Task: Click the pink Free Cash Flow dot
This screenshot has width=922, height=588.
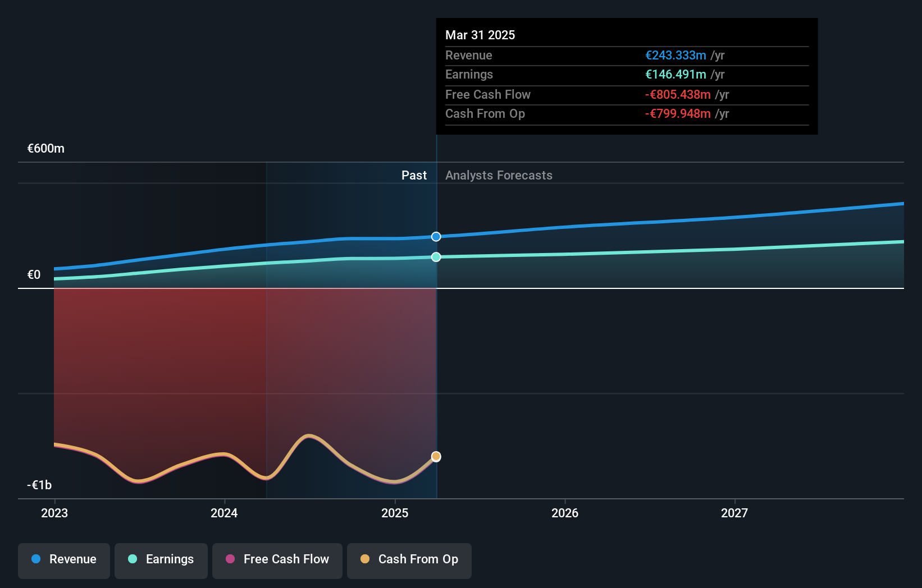Action: pyautogui.click(x=230, y=559)
